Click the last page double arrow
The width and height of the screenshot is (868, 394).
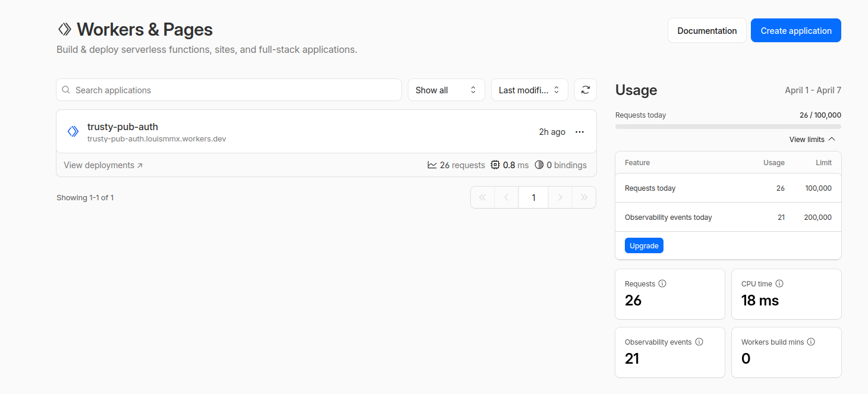click(584, 197)
